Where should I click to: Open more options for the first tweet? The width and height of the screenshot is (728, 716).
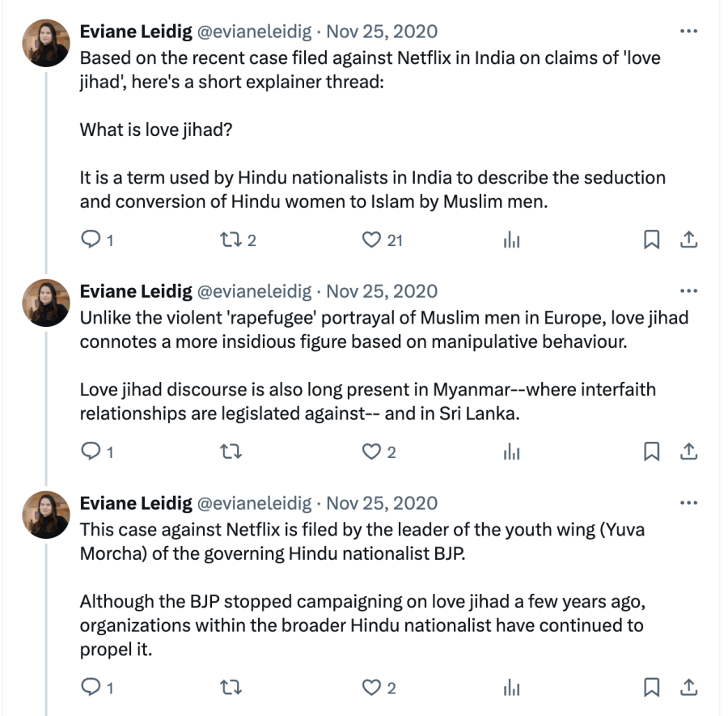pyautogui.click(x=688, y=32)
